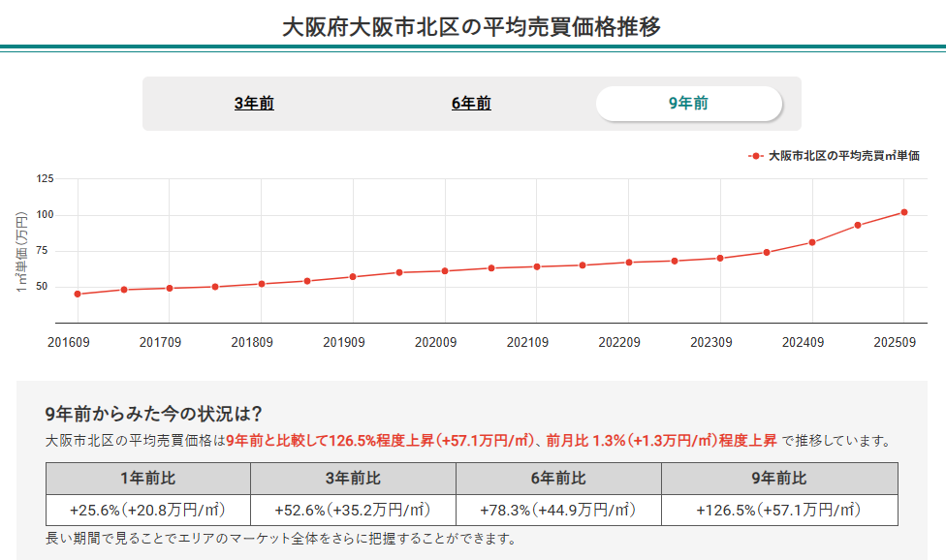Click the data point above 201709
946x560 pixels.
[169, 288]
